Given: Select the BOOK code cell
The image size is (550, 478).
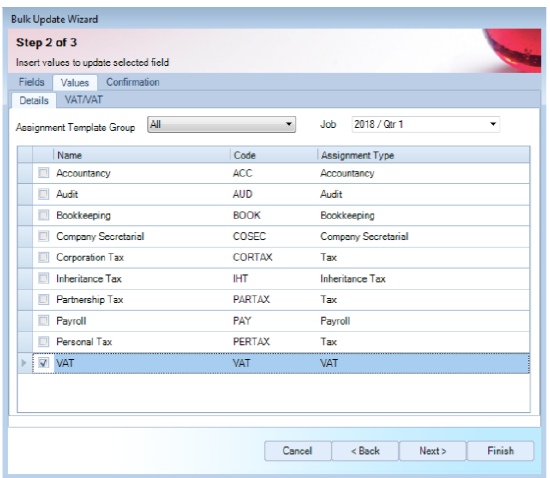Looking at the screenshot, I should coord(274,215).
